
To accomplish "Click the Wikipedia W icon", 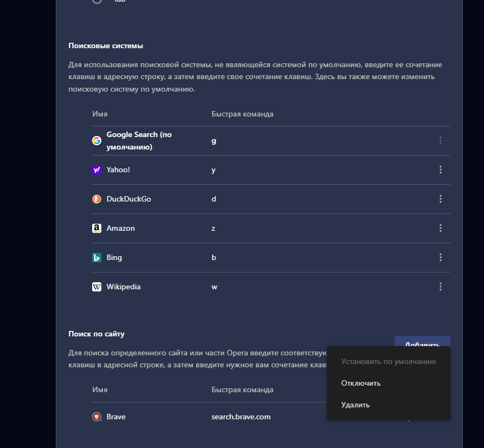I will (x=96, y=287).
